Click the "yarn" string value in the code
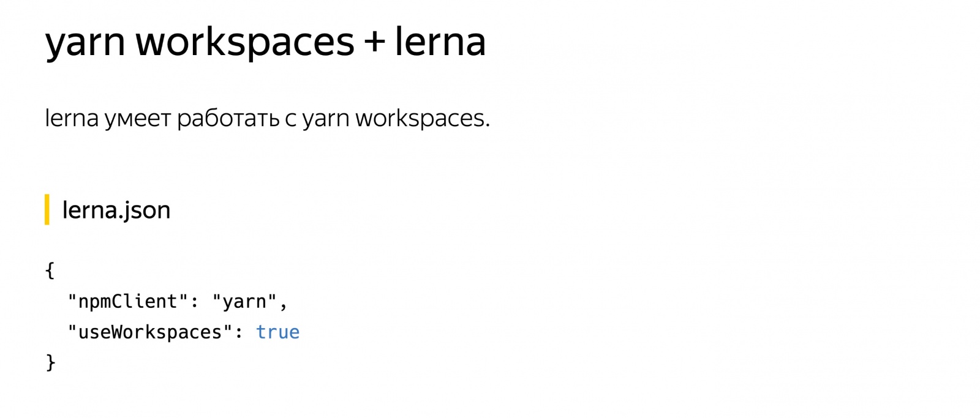Image resolution: width=980 pixels, height=418 pixels. (x=244, y=301)
